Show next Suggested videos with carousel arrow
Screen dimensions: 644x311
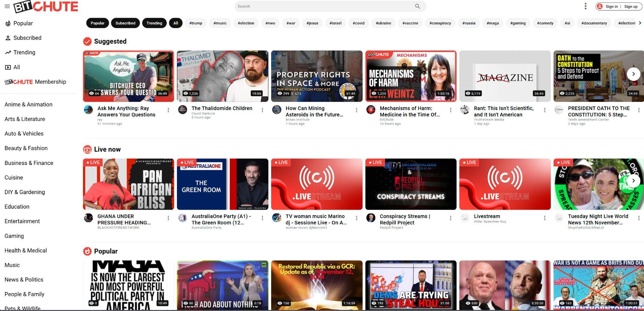click(x=633, y=74)
